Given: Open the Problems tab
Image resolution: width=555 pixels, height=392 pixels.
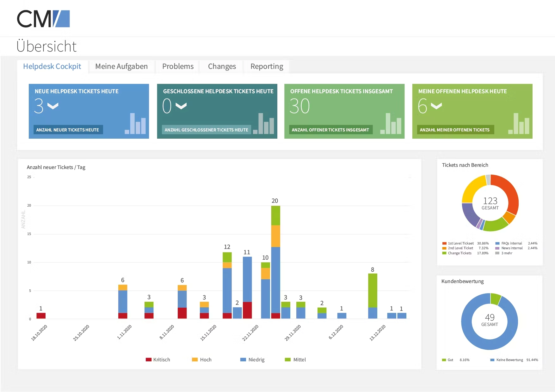Looking at the screenshot, I should point(178,66).
